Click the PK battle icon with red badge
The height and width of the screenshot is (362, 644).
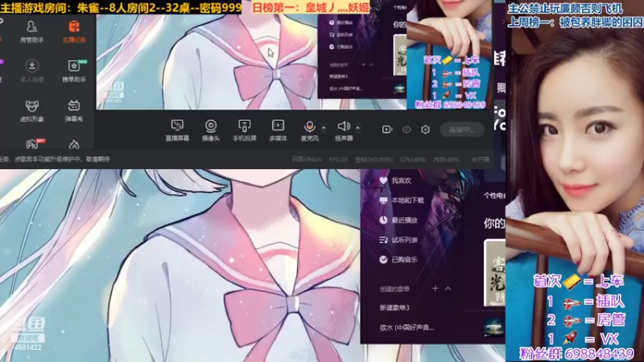pyautogui.click(x=33, y=144)
